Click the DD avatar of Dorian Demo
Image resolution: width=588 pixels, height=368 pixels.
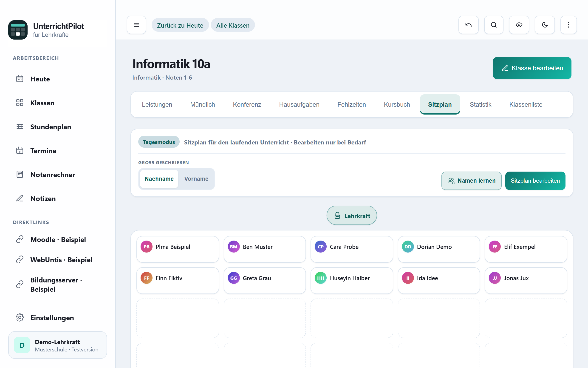[408, 247]
